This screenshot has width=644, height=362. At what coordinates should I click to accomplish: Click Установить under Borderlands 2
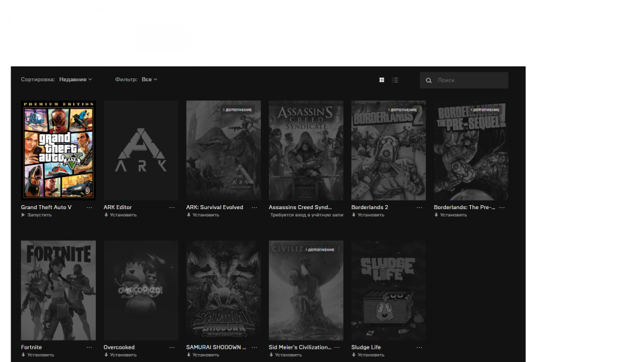(x=368, y=215)
